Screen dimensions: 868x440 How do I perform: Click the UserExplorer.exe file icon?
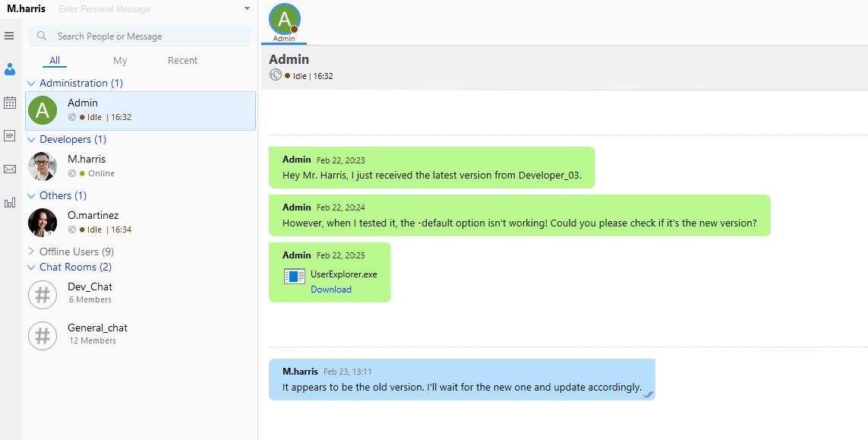pyautogui.click(x=295, y=276)
